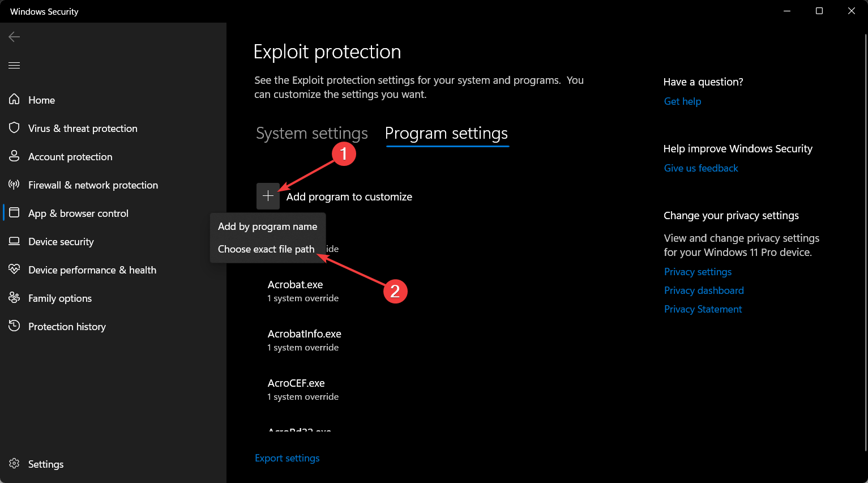
Task: Click the Virus & threat protection shield icon
Action: pos(14,128)
